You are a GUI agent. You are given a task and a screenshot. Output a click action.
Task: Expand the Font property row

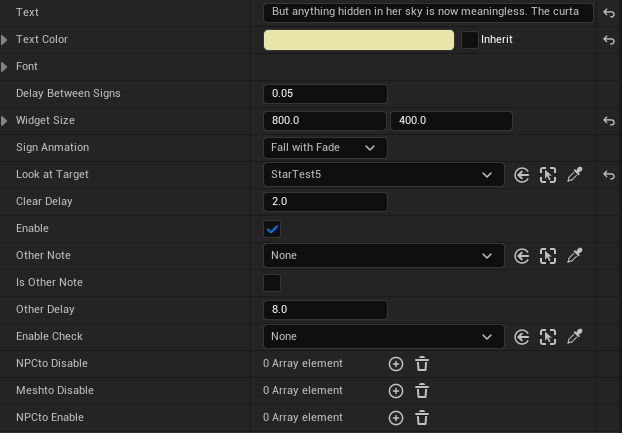[5, 67]
